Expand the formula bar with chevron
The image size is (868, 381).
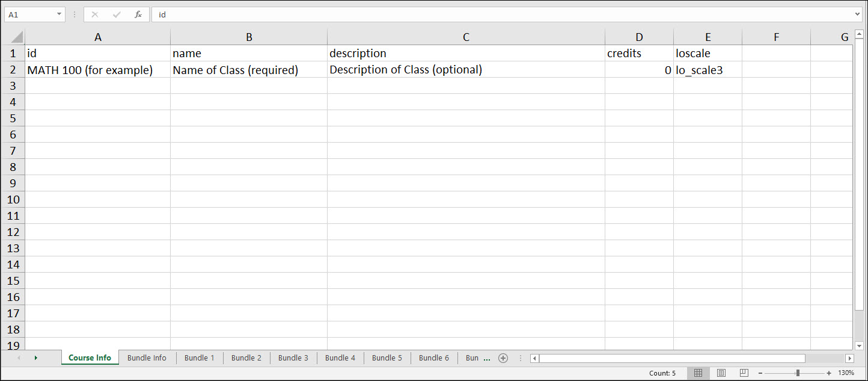(x=857, y=14)
